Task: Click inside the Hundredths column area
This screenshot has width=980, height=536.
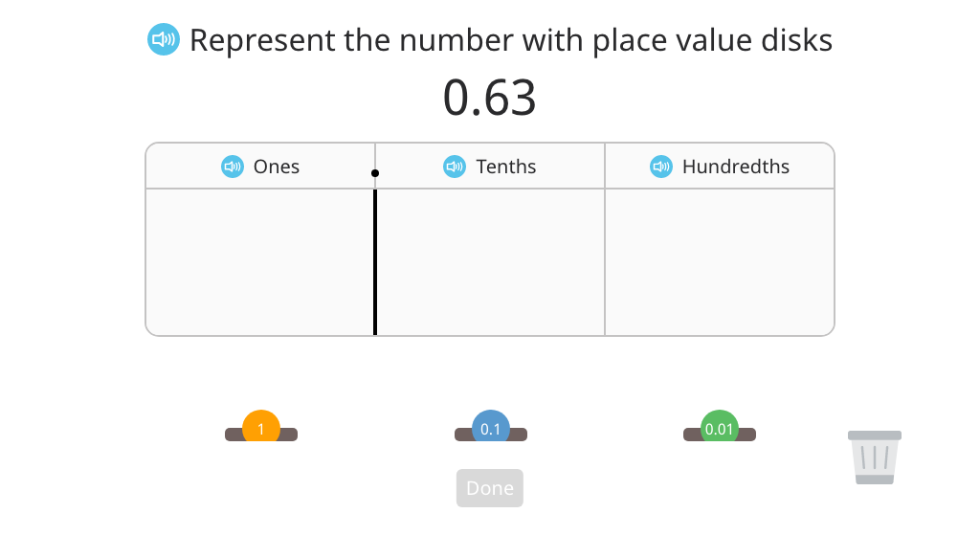Action: click(720, 261)
